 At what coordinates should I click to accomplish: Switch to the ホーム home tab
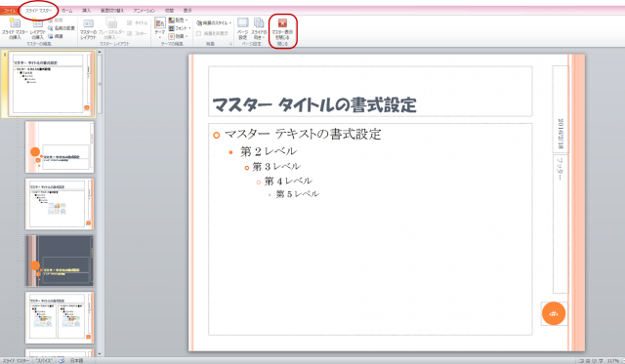point(67,11)
